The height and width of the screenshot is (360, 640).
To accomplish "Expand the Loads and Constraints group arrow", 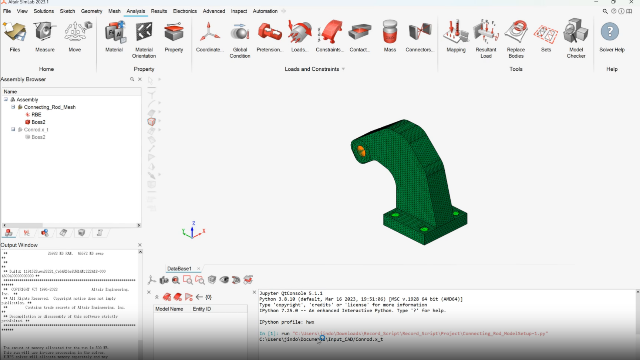I will pyautogui.click(x=343, y=69).
